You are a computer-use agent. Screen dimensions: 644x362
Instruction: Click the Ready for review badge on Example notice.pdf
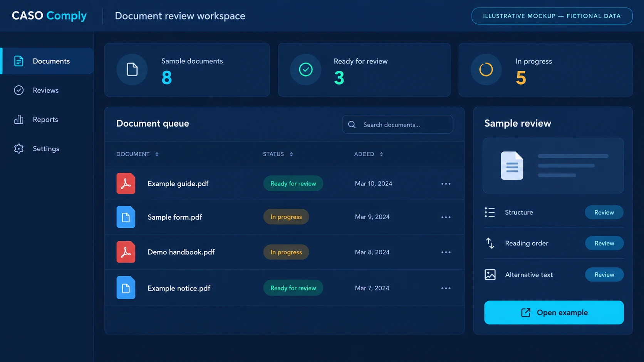click(x=293, y=288)
